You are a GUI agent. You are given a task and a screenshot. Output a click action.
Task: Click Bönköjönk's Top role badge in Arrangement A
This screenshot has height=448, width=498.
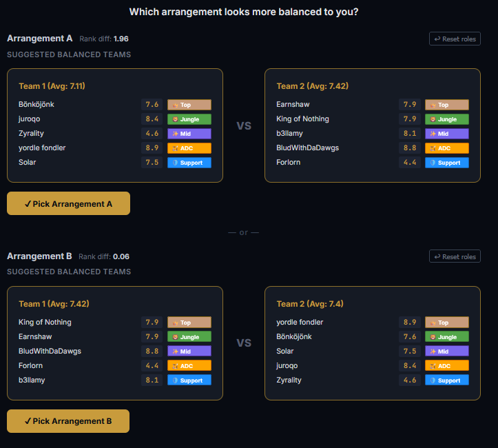pos(189,105)
